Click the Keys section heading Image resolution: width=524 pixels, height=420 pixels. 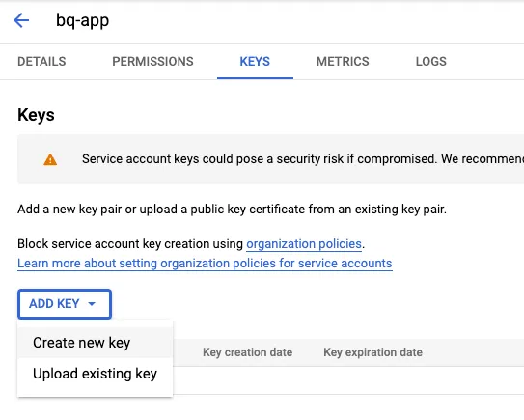click(36, 115)
